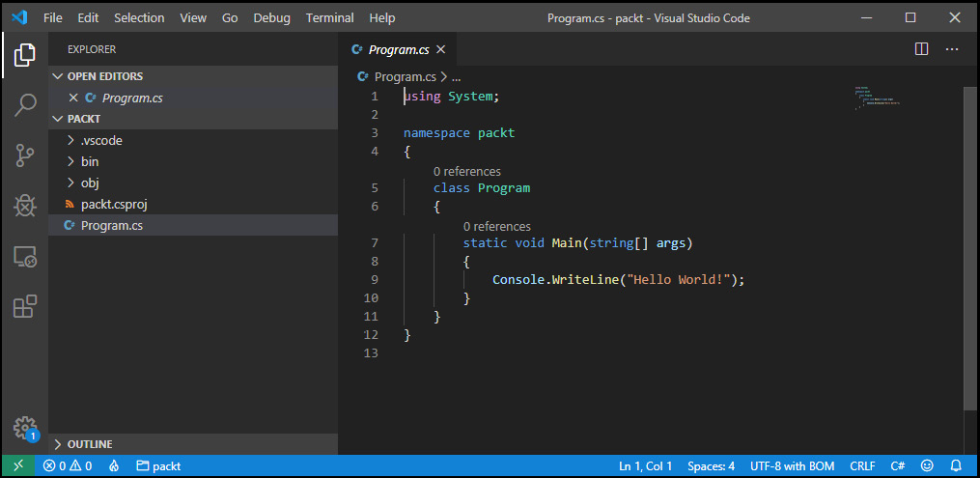Image resolution: width=980 pixels, height=478 pixels.
Task: Open packt.csproj in the explorer tree
Action: pos(114,205)
